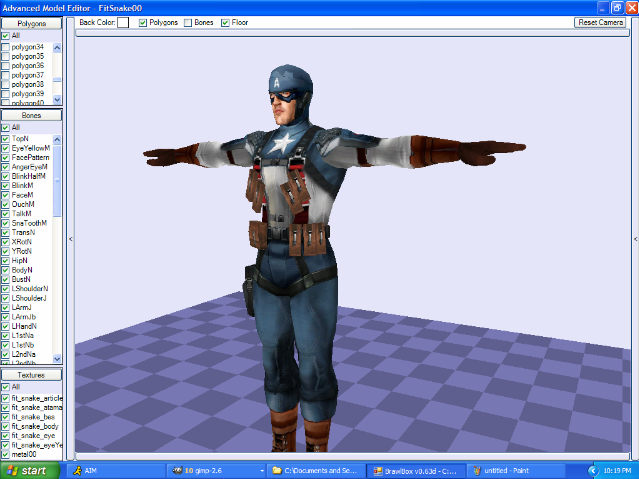This screenshot has width=639, height=479.
Task: Select the L1stNa bone label
Action: (x=22, y=336)
